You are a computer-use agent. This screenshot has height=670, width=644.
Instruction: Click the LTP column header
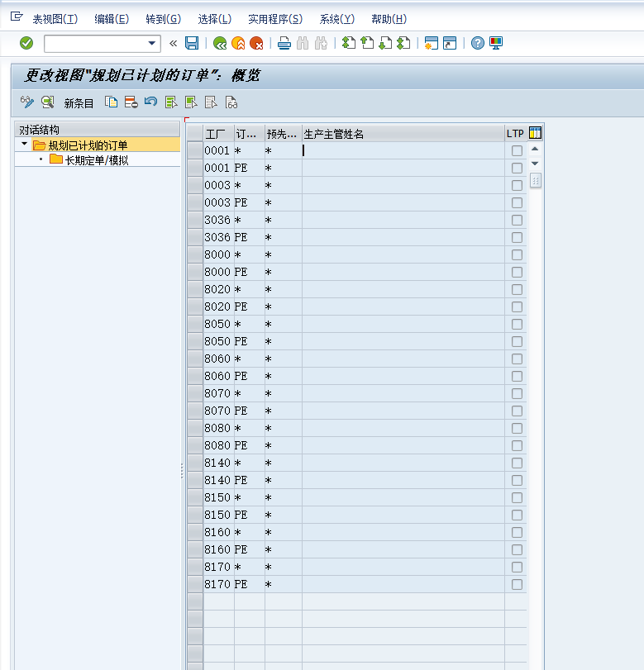click(515, 134)
